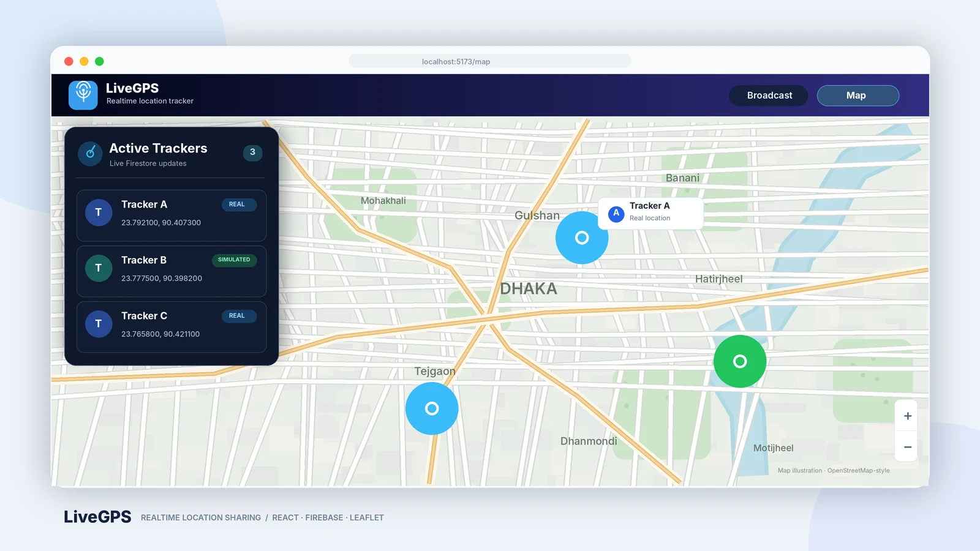This screenshot has width=980, height=551.
Task: Click the blue map marker near Tejgaon
Action: coord(432,408)
